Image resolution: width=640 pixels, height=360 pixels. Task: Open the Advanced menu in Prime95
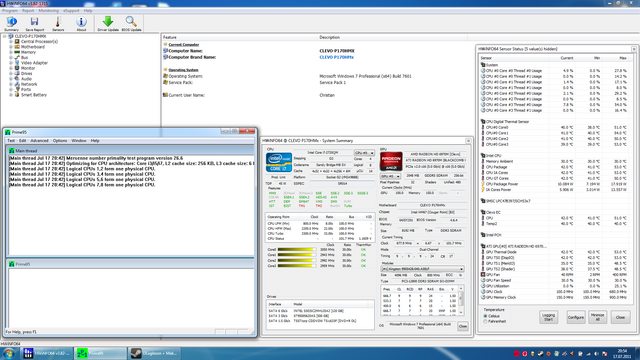(x=39, y=140)
